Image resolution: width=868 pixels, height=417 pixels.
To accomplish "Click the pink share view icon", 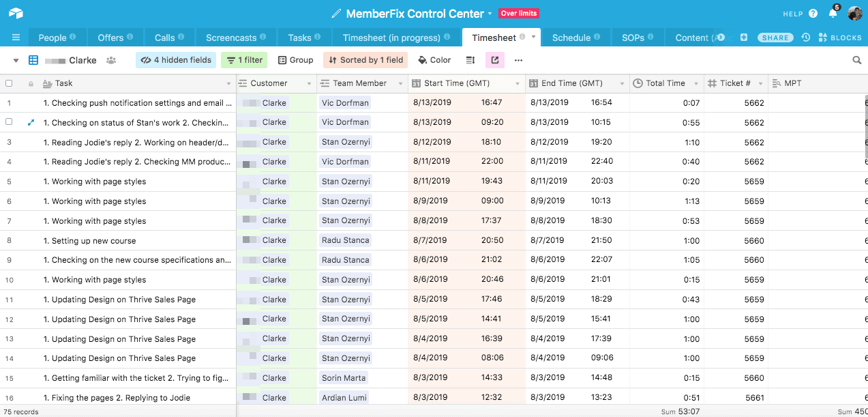I will (x=494, y=60).
